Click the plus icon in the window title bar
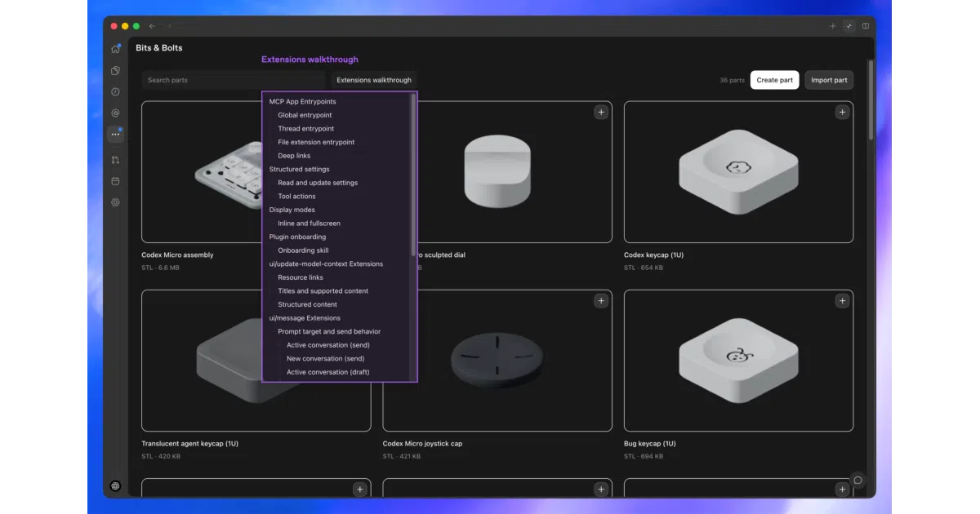Image resolution: width=980 pixels, height=514 pixels. 833,26
